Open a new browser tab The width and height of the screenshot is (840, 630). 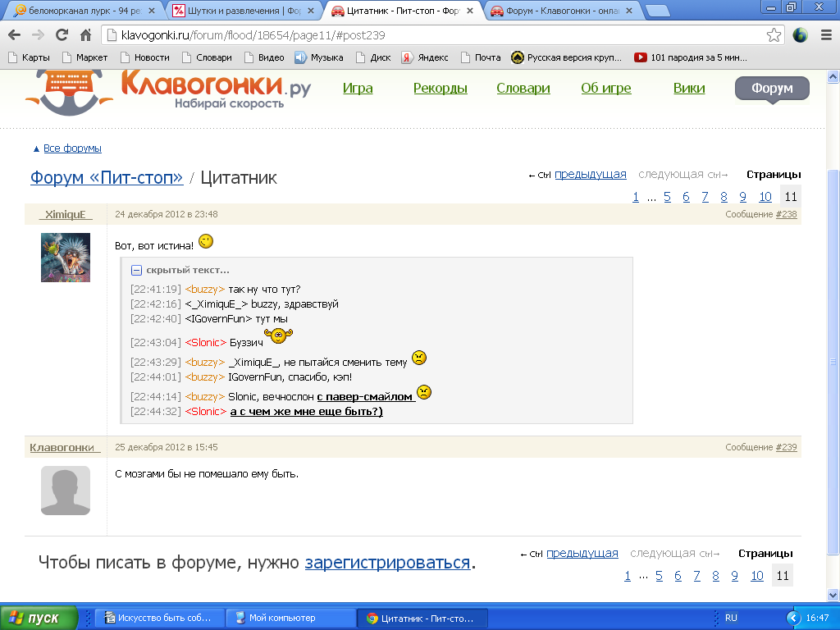[x=657, y=11]
